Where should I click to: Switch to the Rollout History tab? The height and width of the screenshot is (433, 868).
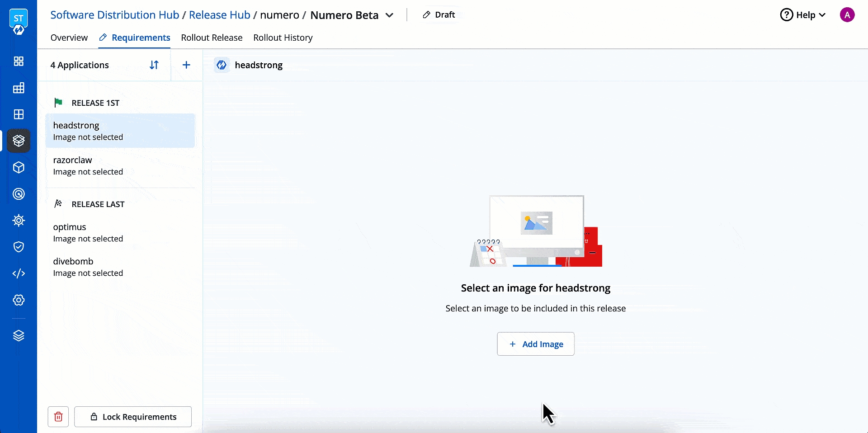(283, 38)
